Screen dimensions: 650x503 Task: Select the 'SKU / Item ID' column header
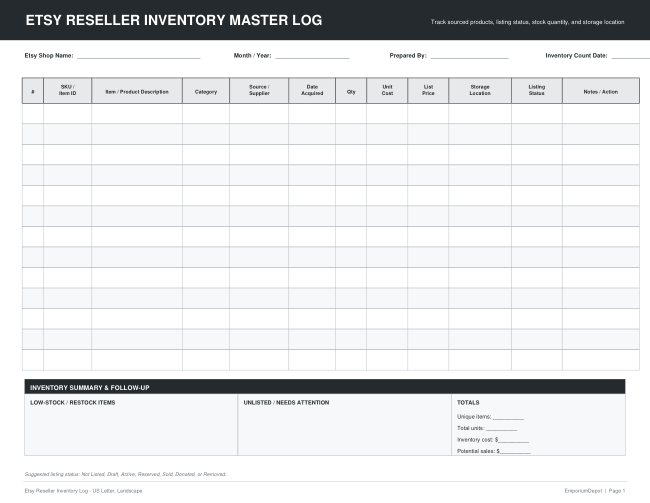pyautogui.click(x=68, y=90)
